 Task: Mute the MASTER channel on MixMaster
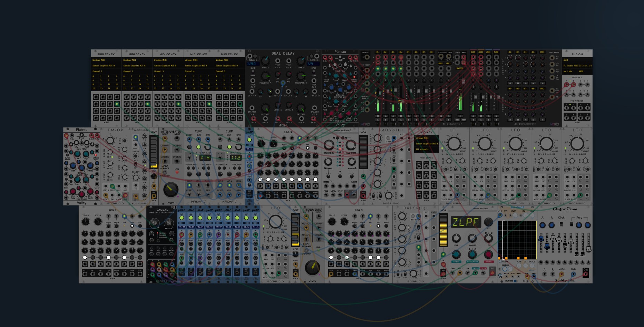[x=460, y=116]
